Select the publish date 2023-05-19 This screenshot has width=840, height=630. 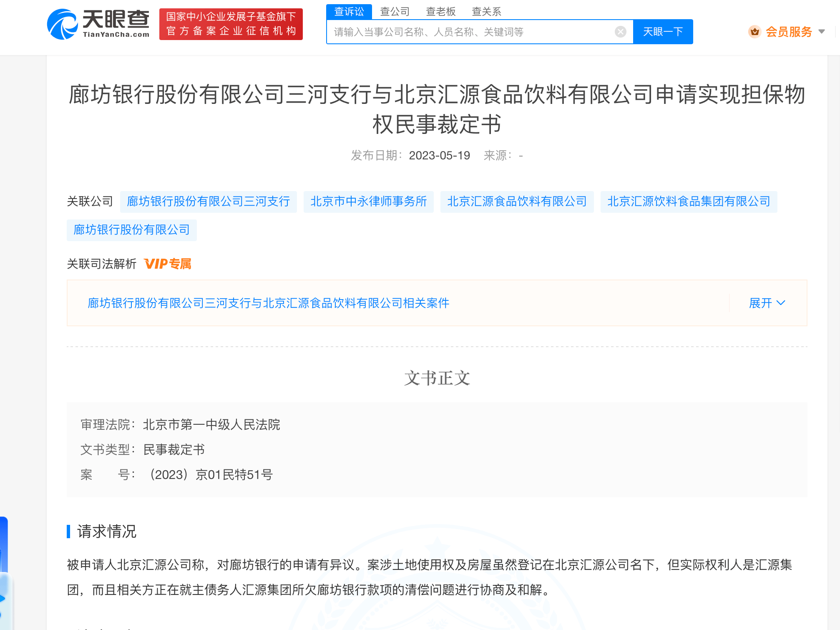440,156
